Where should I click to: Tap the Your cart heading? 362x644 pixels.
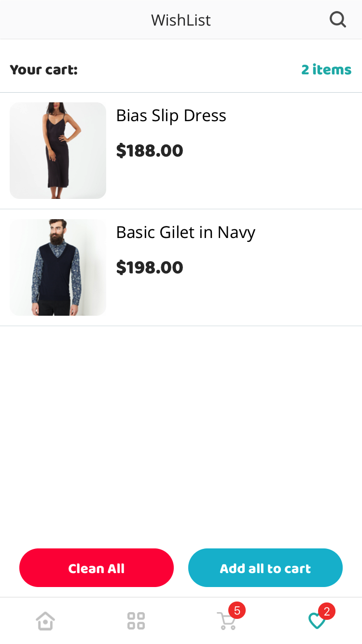point(43,70)
